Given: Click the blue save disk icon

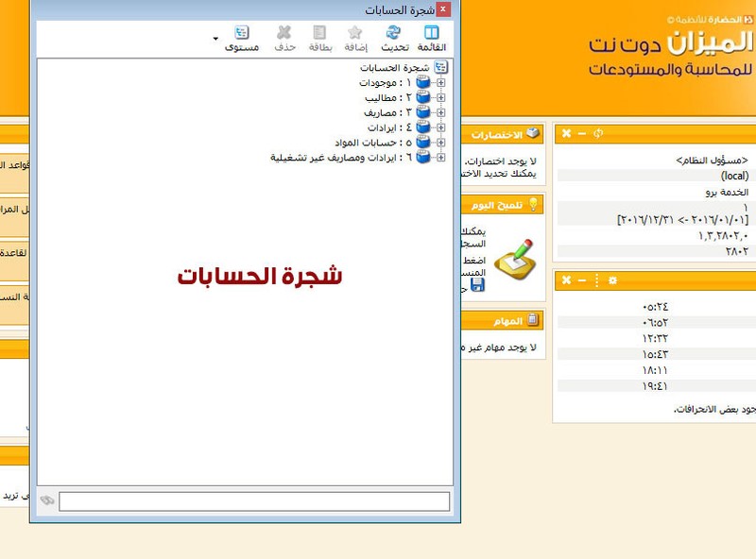Looking at the screenshot, I should [477, 285].
